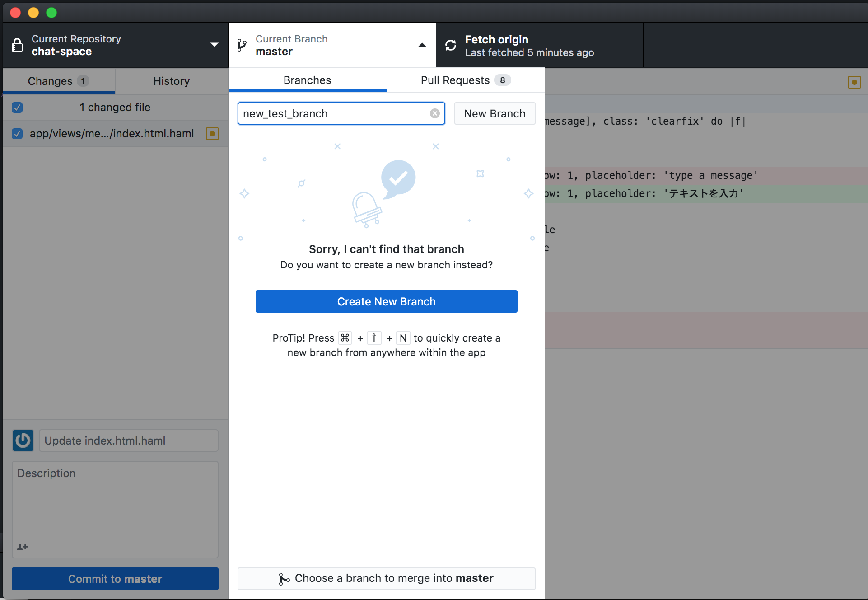The height and width of the screenshot is (600, 868).
Task: Click the fetch origin sync icon
Action: pyautogui.click(x=451, y=45)
